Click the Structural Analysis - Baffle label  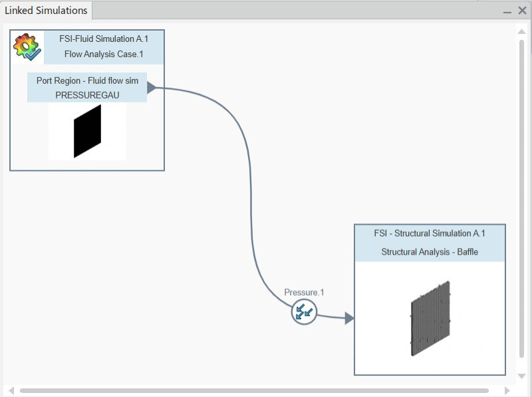click(430, 252)
